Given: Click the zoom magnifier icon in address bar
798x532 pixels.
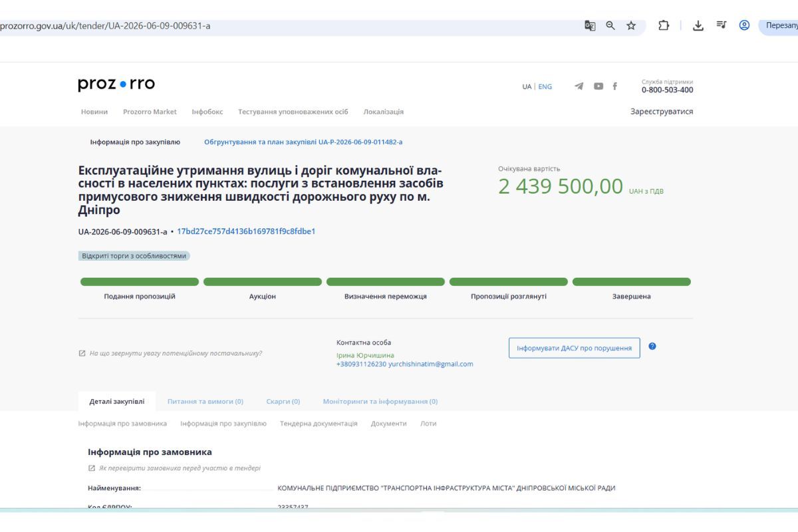Looking at the screenshot, I should (610, 26).
